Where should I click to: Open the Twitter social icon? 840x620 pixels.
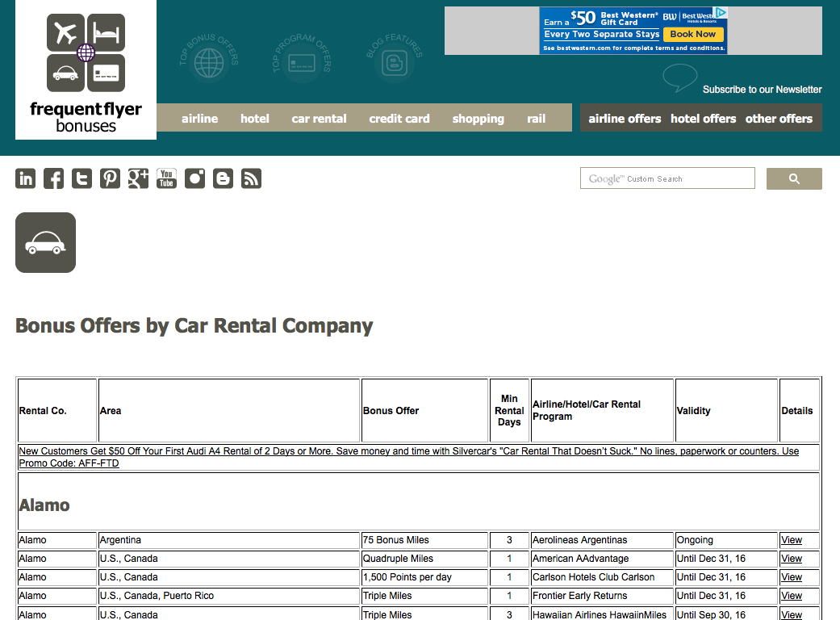(x=82, y=178)
